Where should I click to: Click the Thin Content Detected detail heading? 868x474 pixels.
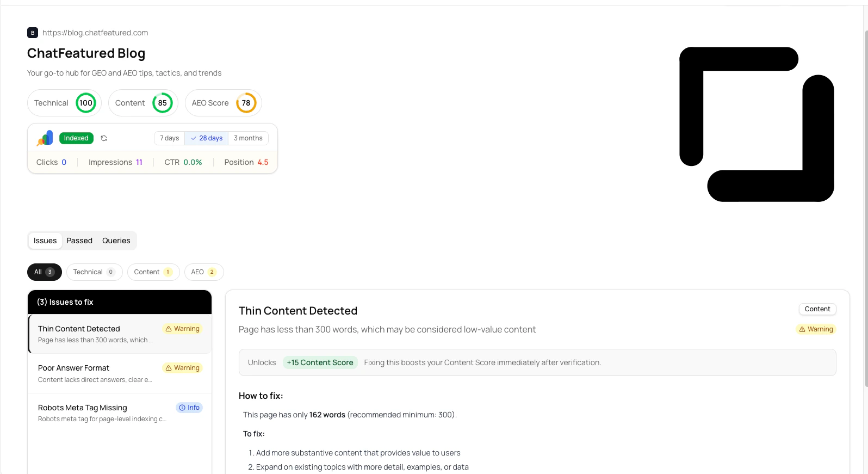298,311
